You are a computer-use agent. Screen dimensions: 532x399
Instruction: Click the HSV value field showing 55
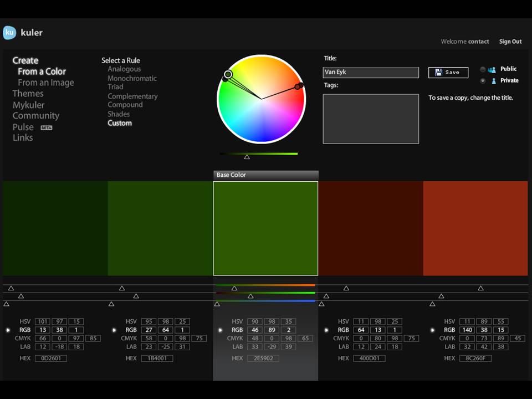click(x=501, y=321)
